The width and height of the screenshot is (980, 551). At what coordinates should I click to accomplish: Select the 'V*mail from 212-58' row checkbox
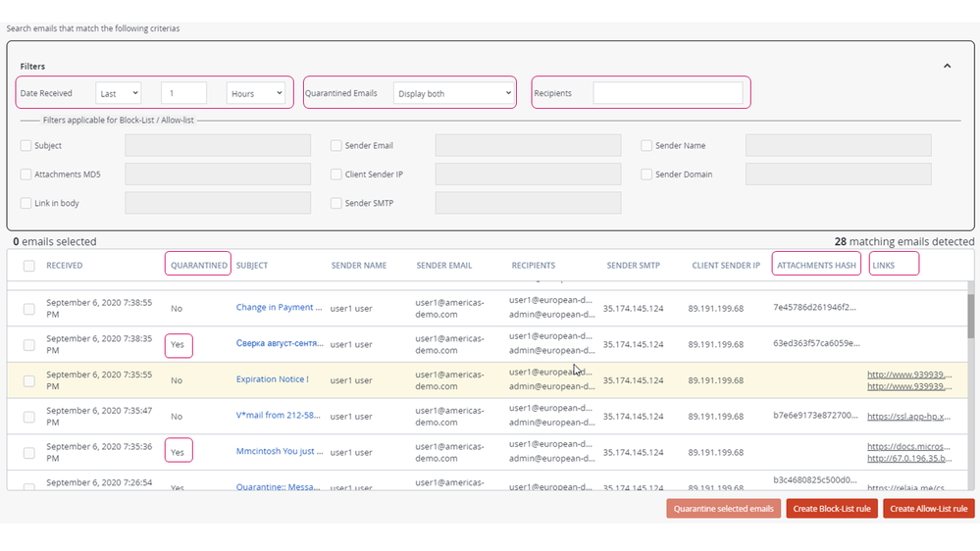click(x=28, y=418)
